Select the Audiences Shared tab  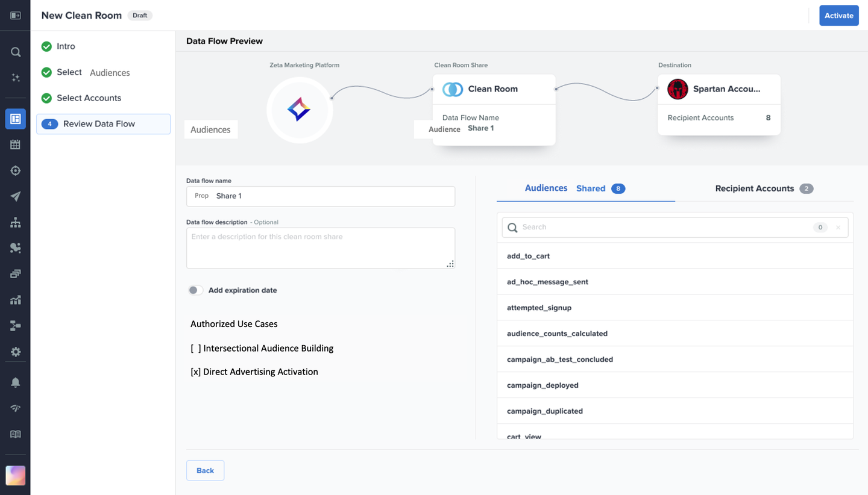pyautogui.click(x=574, y=188)
